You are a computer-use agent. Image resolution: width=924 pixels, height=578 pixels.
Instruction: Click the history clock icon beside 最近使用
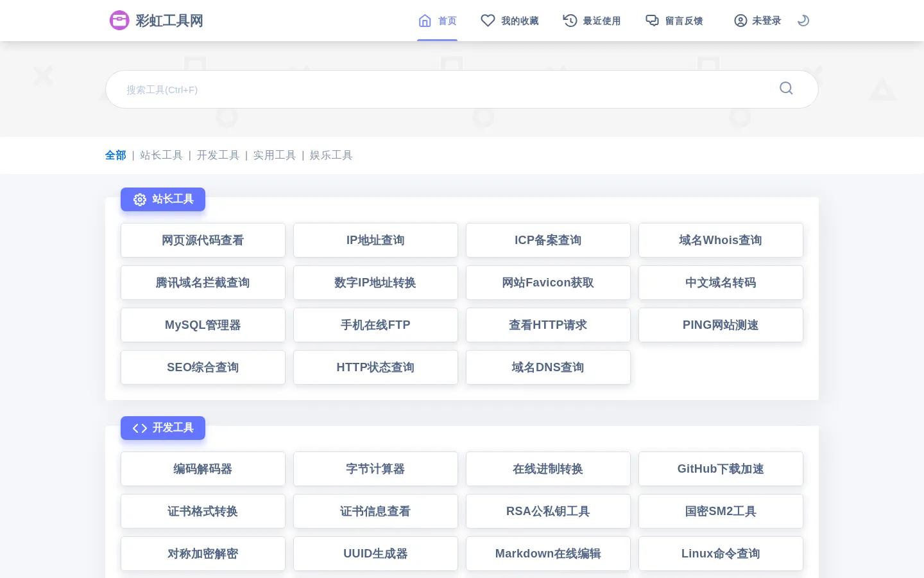click(x=570, y=21)
